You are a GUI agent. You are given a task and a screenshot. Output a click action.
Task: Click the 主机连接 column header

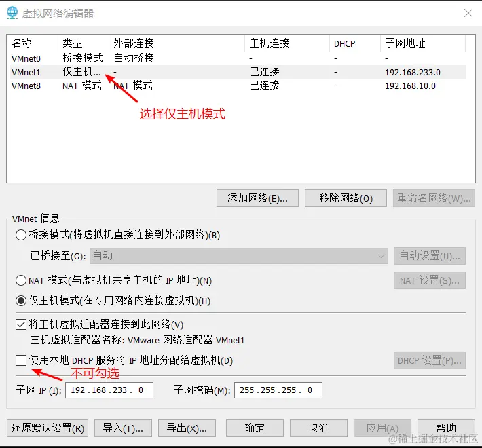pos(287,43)
